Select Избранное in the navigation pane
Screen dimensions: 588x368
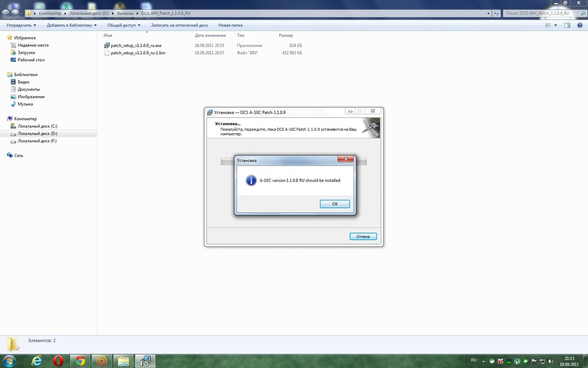[25, 38]
